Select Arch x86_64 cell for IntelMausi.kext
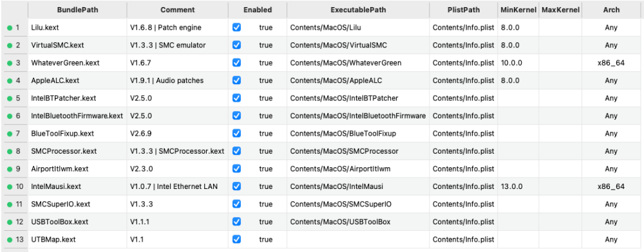Screen dimensions: 644x252 611,186
